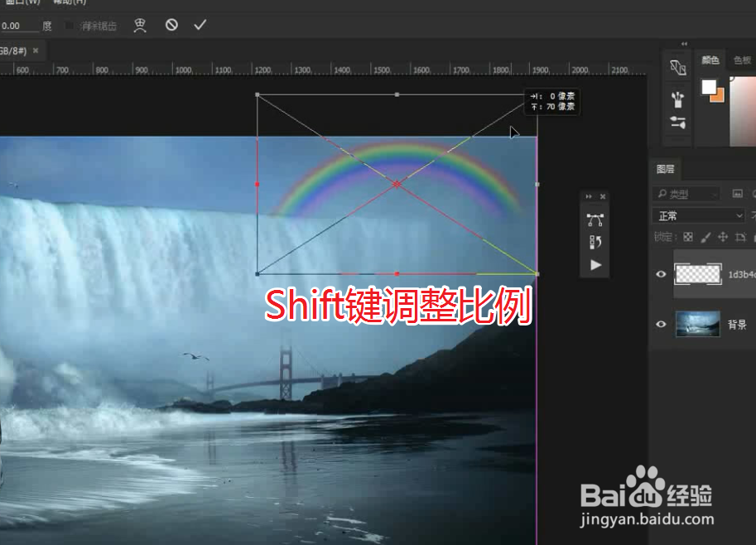This screenshot has height=545, width=756.
Task: Click the rotation angle field showing 0.00
Action: [19, 26]
